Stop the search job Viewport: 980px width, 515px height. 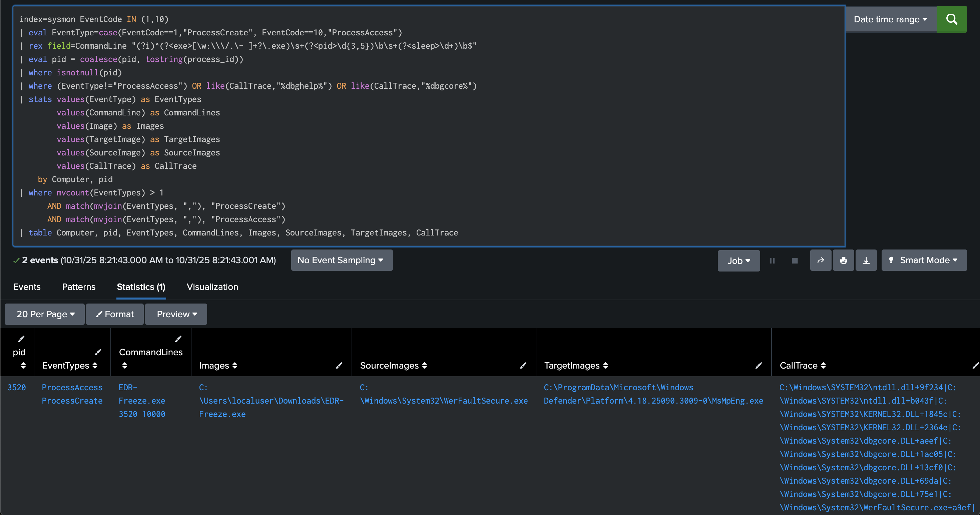794,261
